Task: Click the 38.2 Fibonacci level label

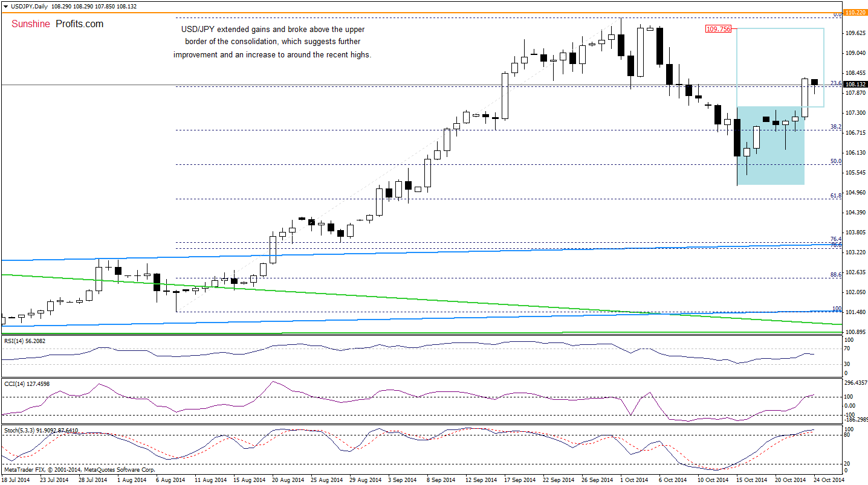Action: point(837,126)
